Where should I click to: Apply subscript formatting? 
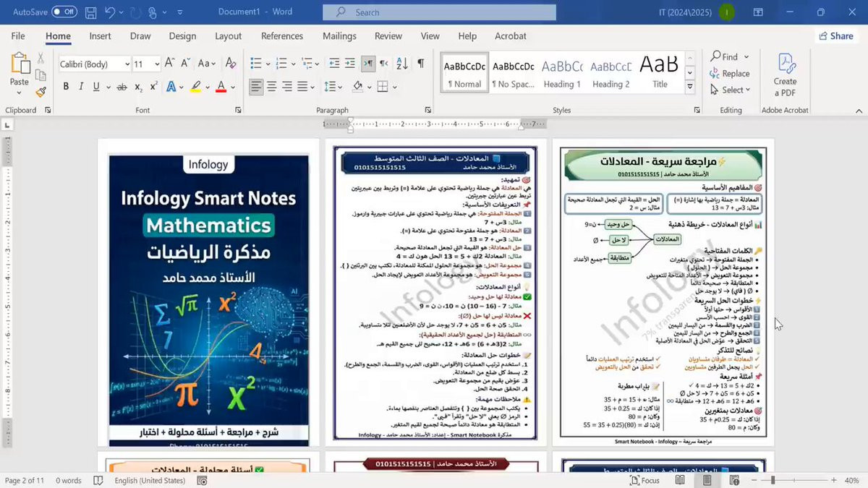click(139, 87)
